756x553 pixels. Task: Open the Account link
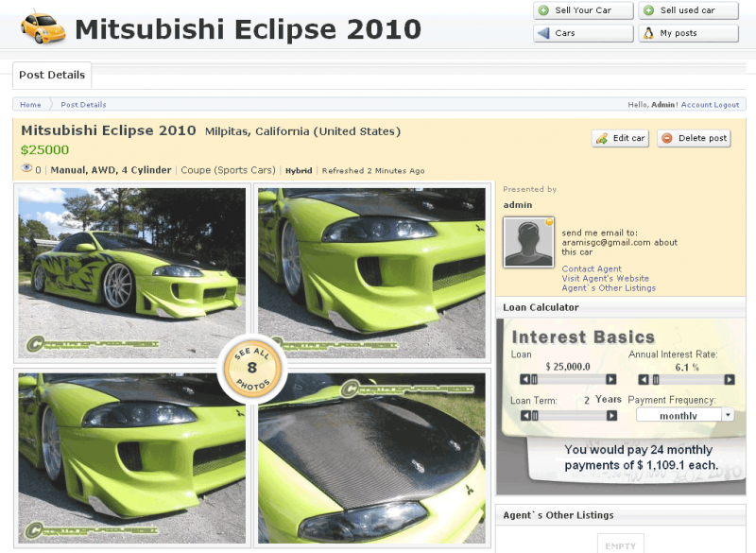pyautogui.click(x=696, y=105)
